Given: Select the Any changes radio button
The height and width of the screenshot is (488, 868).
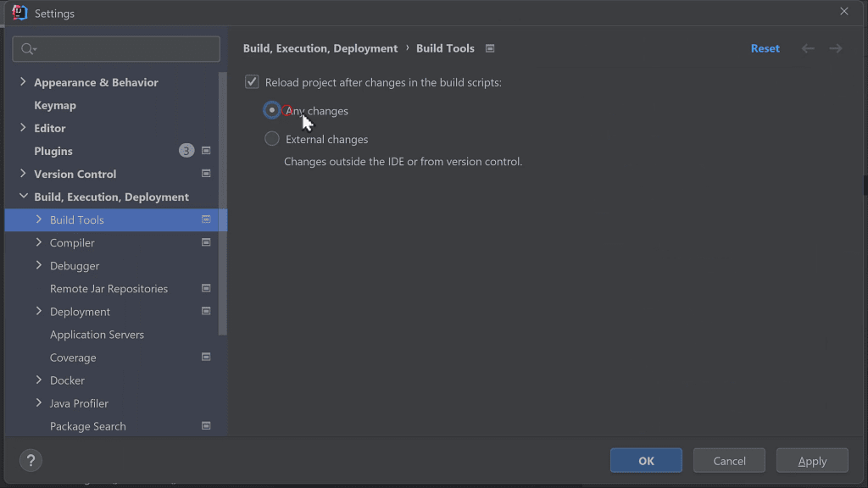Looking at the screenshot, I should click(271, 110).
